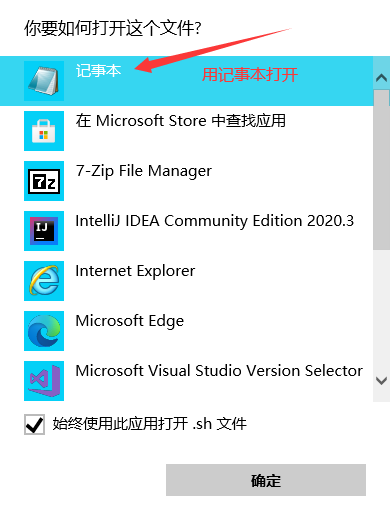
Task: Select the Microsoft Edge text label
Action: [130, 321]
